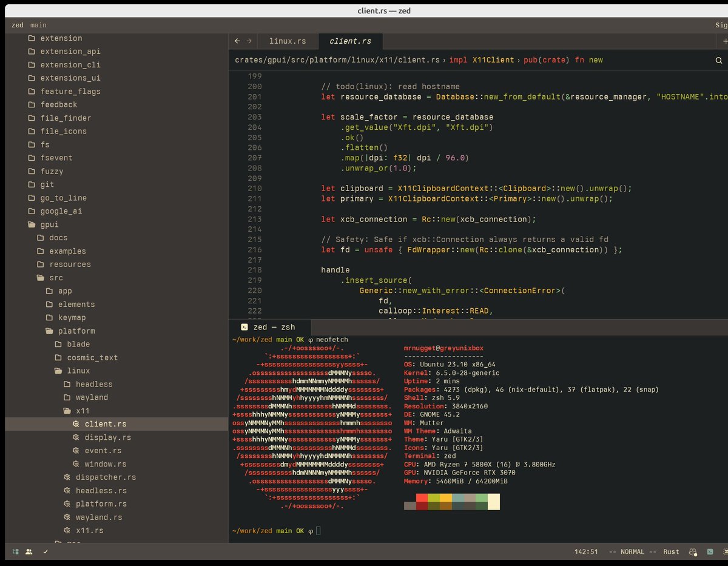The height and width of the screenshot is (566, 728).
Task: Click the Rust language selector in status bar
Action: pyautogui.click(x=672, y=552)
